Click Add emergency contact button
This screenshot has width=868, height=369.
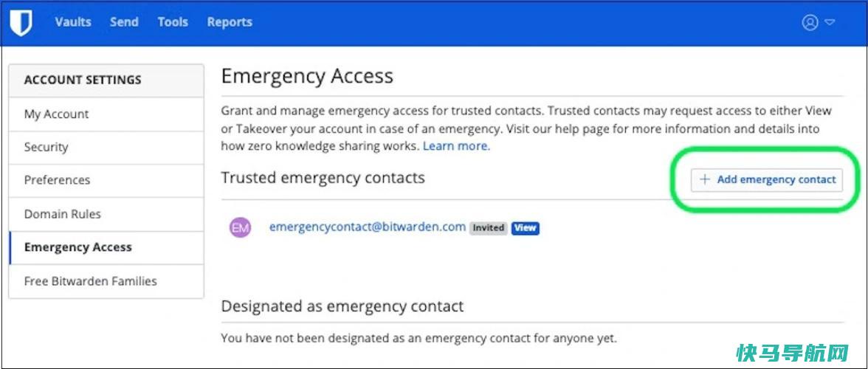(767, 180)
